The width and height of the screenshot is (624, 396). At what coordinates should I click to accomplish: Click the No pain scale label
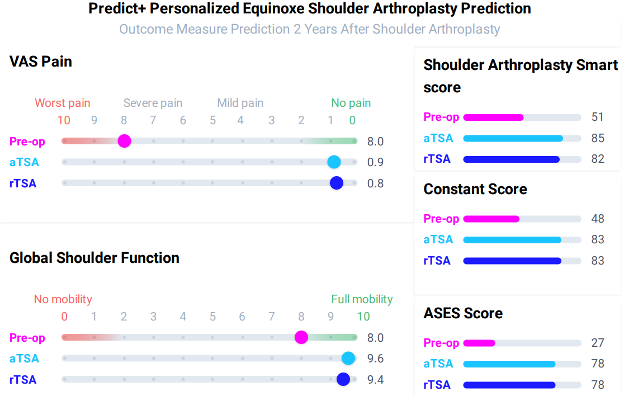coord(351,103)
